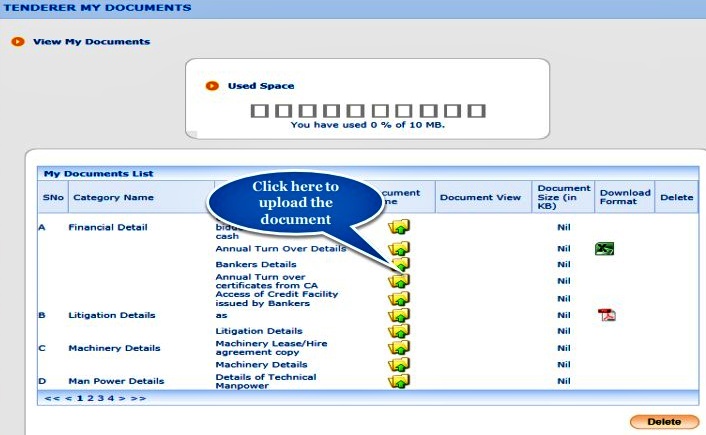Click upload folder icon in Financial Detail first row

coord(399,227)
